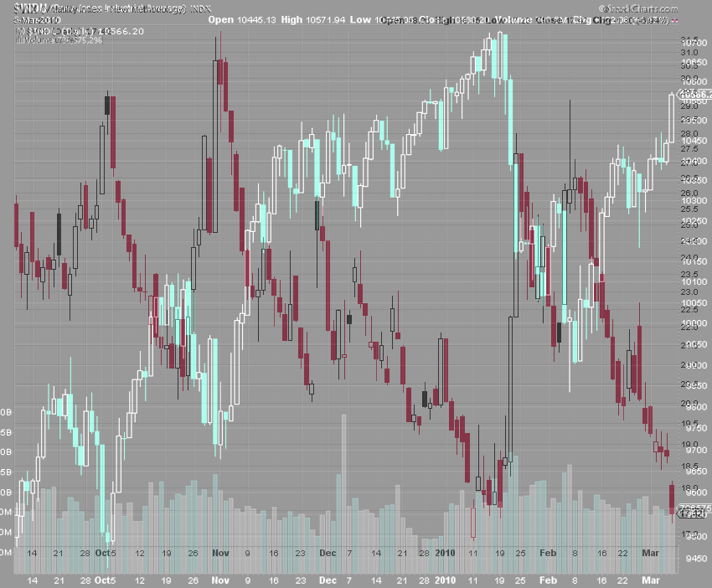
Task: Click the 9450 price scale label
Action: coord(696,559)
